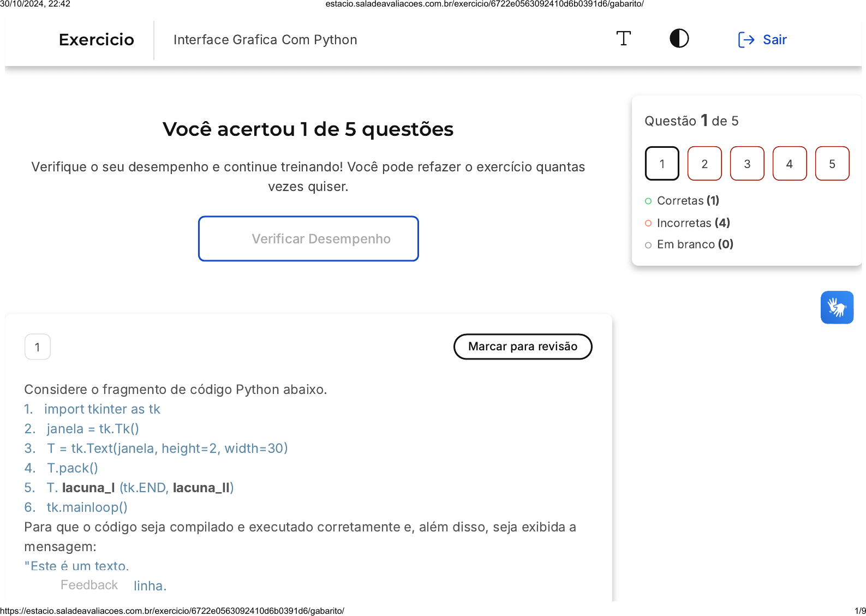Click the "Sair" text link

tap(774, 40)
